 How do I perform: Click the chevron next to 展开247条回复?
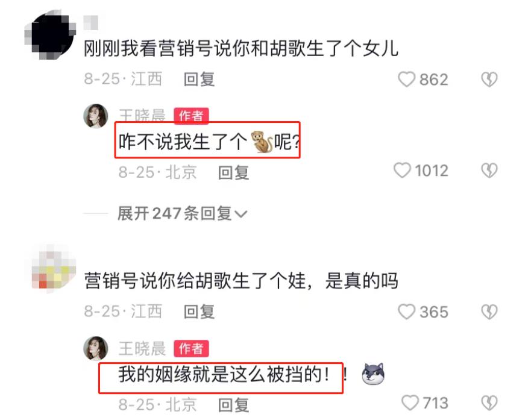(240, 215)
